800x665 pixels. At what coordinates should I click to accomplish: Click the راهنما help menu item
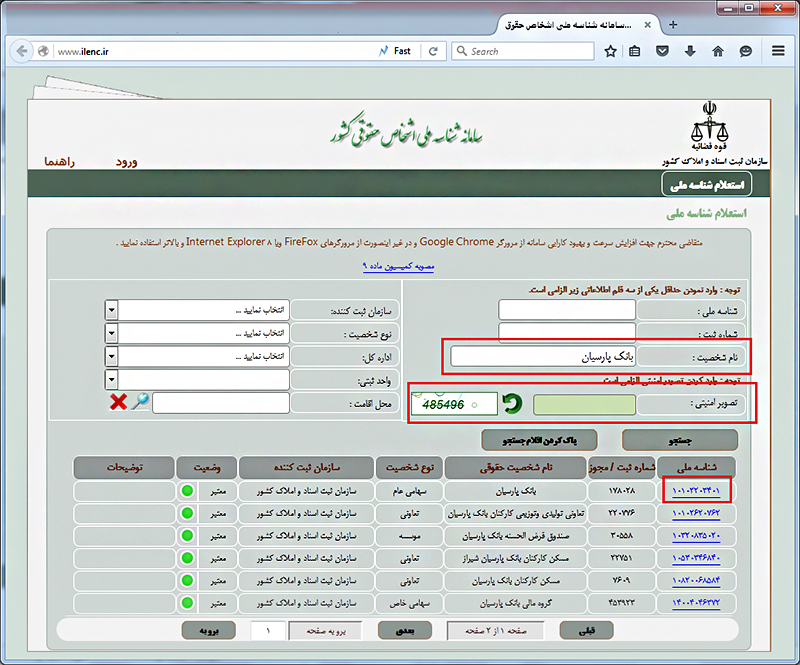(x=59, y=162)
